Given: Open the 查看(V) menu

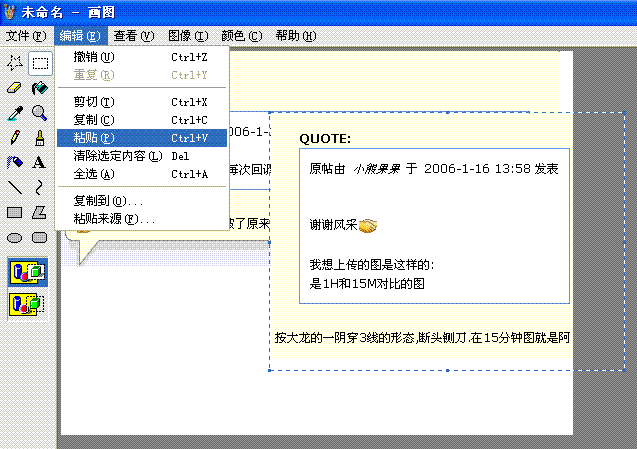Looking at the screenshot, I should (134, 36).
